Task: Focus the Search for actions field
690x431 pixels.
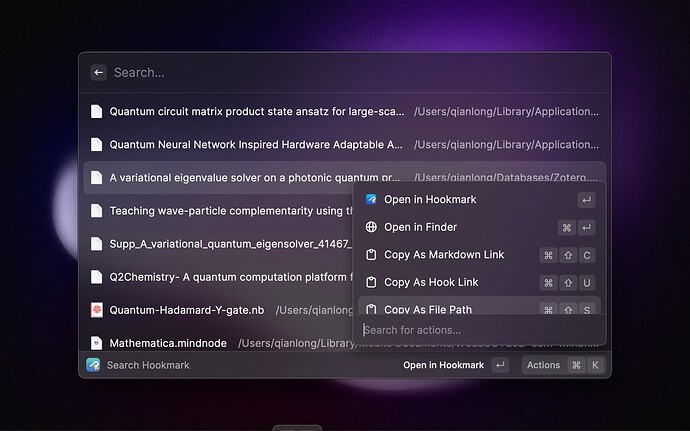Action: [x=480, y=330]
